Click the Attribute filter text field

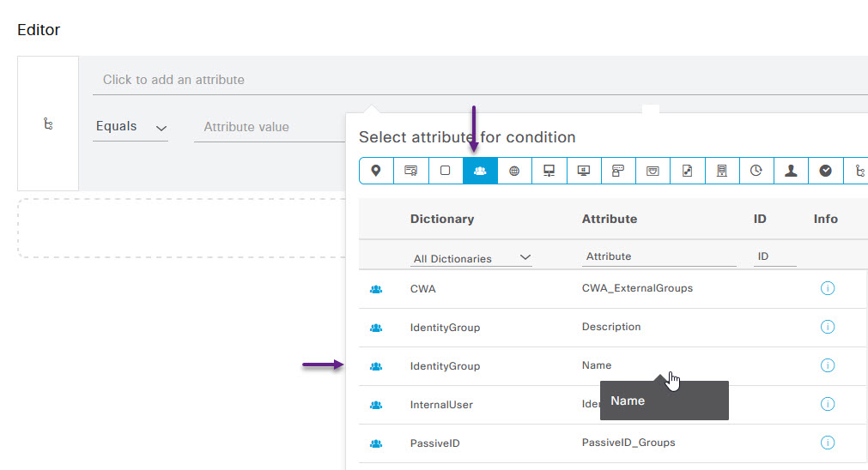(x=659, y=256)
